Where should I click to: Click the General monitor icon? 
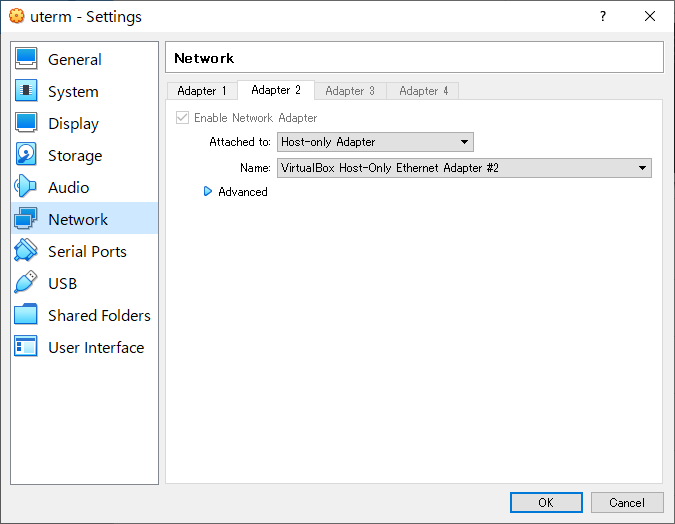(x=26, y=59)
